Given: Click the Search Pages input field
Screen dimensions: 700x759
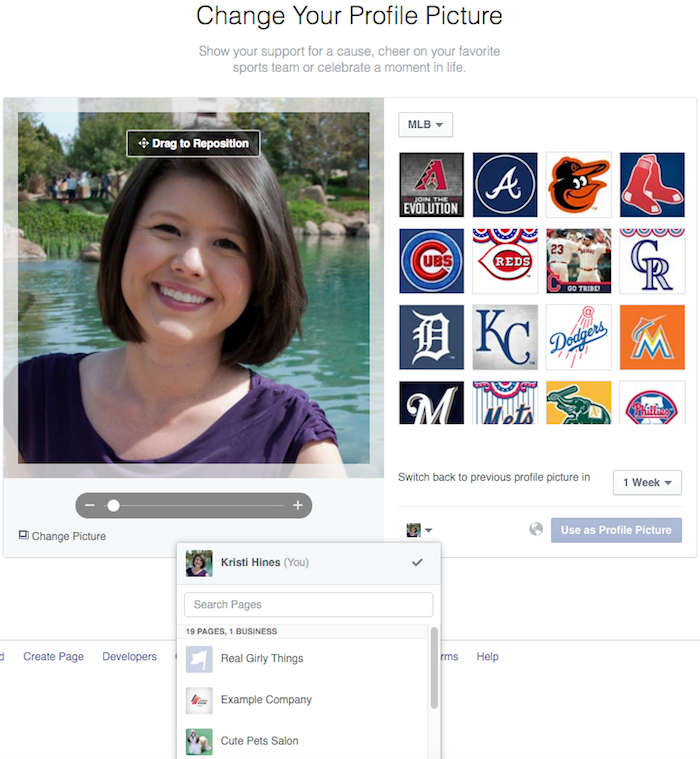Looking at the screenshot, I should (309, 605).
